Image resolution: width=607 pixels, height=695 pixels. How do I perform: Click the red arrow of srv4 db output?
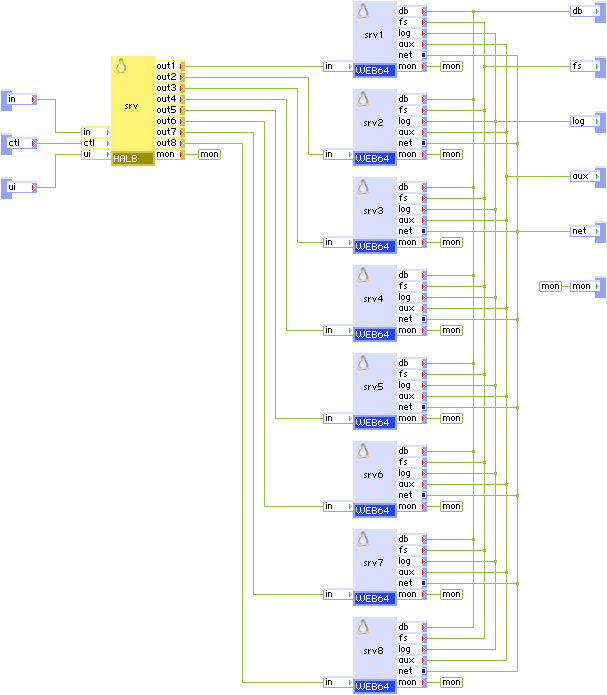[423, 275]
